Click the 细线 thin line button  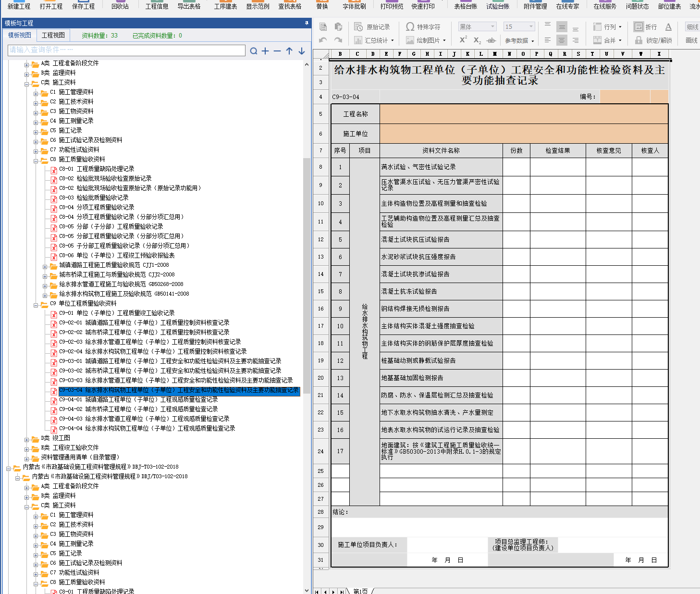692,27
